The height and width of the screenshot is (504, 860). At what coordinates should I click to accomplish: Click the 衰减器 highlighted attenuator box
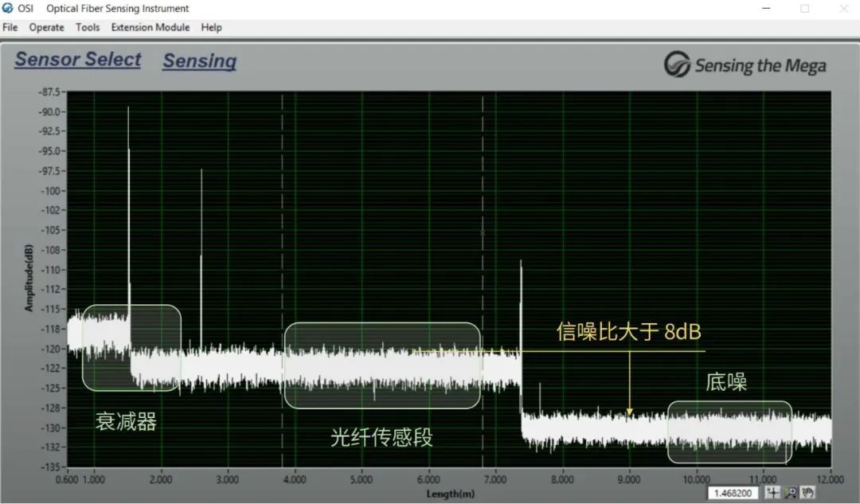[x=131, y=348]
